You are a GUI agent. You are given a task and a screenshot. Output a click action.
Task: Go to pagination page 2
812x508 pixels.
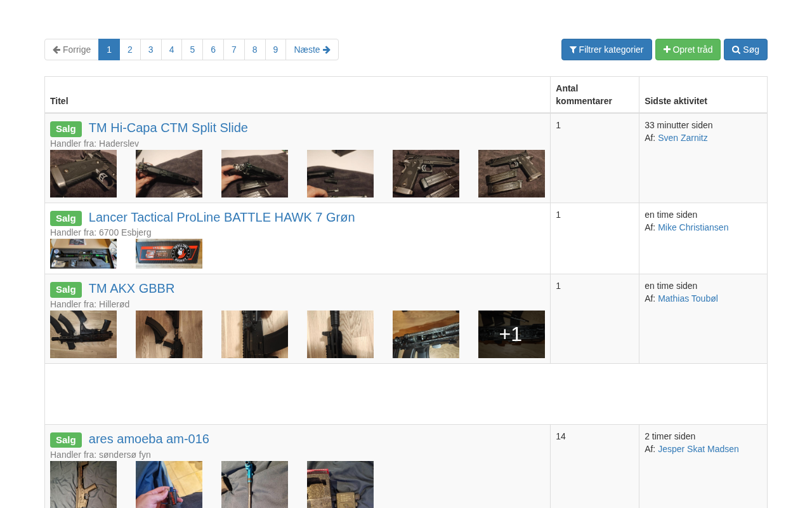(x=130, y=50)
